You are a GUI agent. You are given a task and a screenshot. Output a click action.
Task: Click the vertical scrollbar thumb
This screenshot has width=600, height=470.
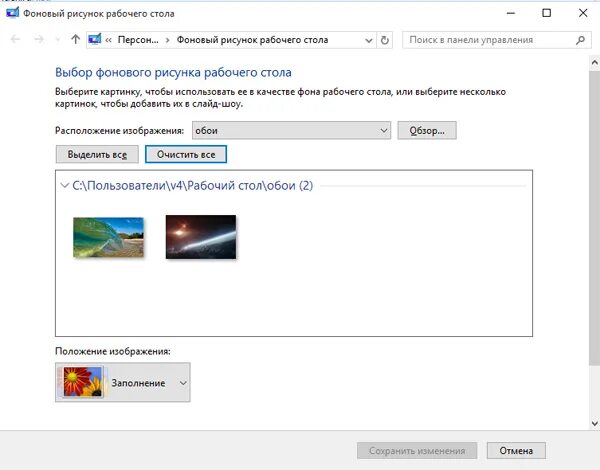(594, 216)
